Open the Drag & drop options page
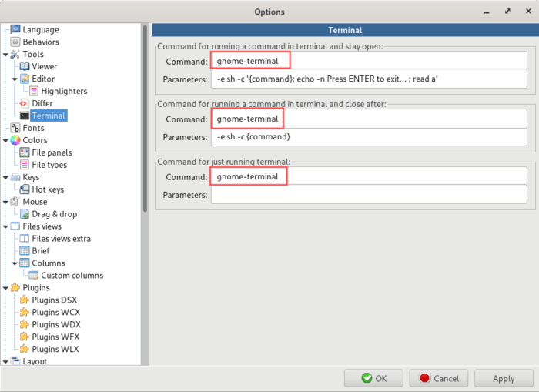 tap(55, 214)
